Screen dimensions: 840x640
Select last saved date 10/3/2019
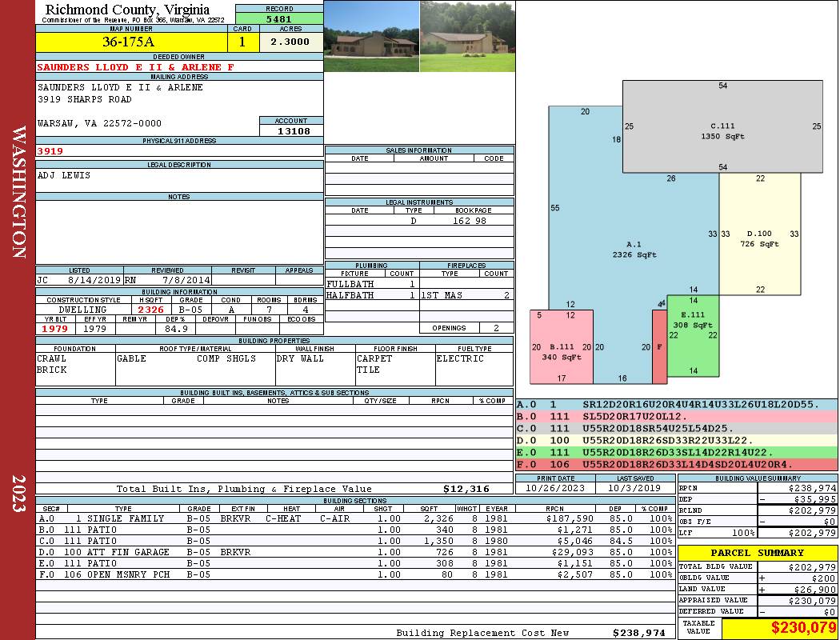635,488
